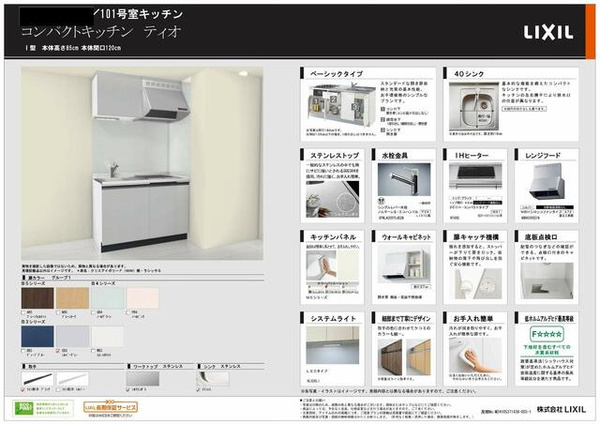Screen dimensions: 600x424
Task: Click the IH heater cooktop image
Action: [468, 185]
